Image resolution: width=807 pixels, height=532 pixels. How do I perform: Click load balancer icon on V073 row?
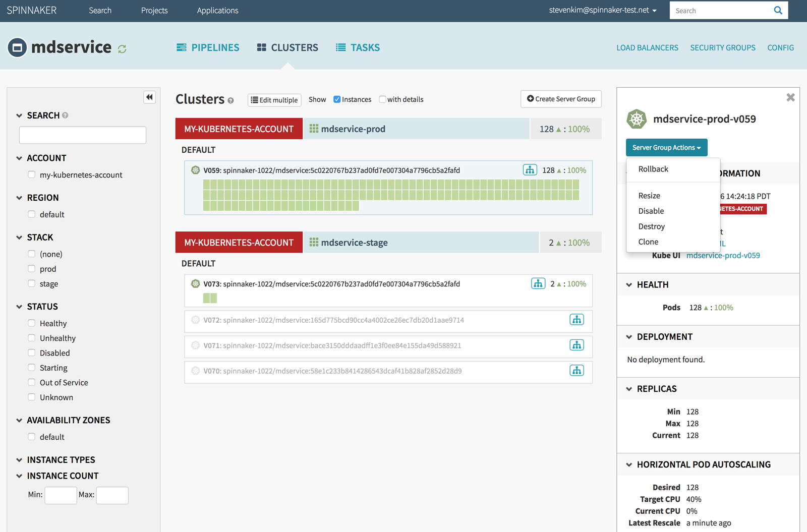(538, 284)
